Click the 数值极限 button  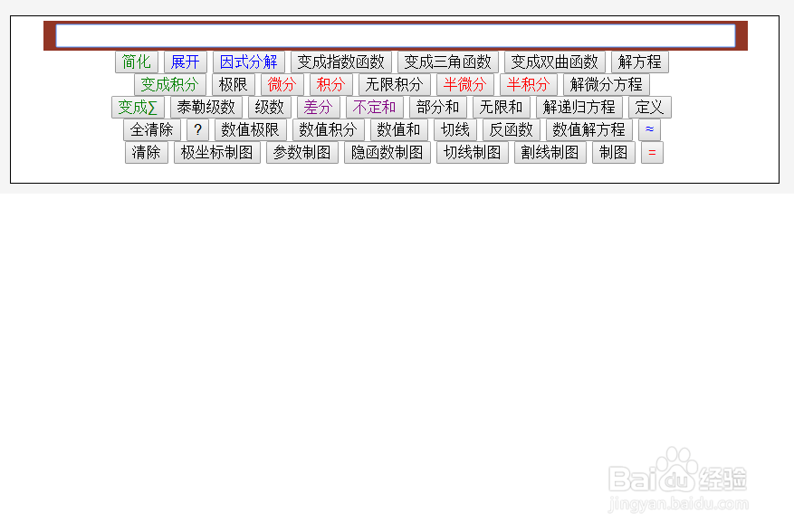coord(251,130)
